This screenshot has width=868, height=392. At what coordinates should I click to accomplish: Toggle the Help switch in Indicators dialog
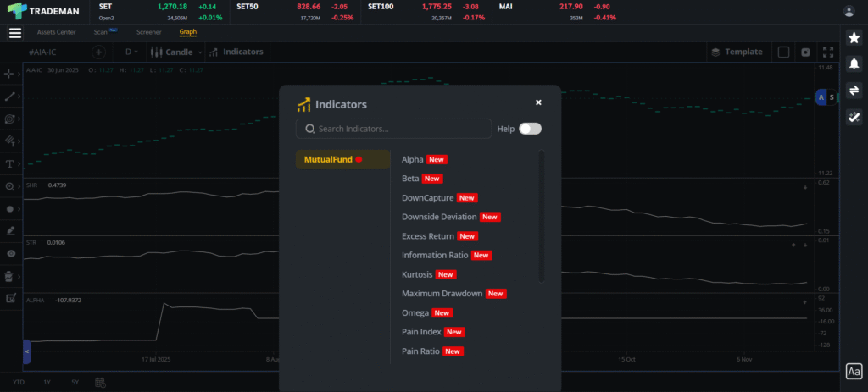[x=530, y=129]
